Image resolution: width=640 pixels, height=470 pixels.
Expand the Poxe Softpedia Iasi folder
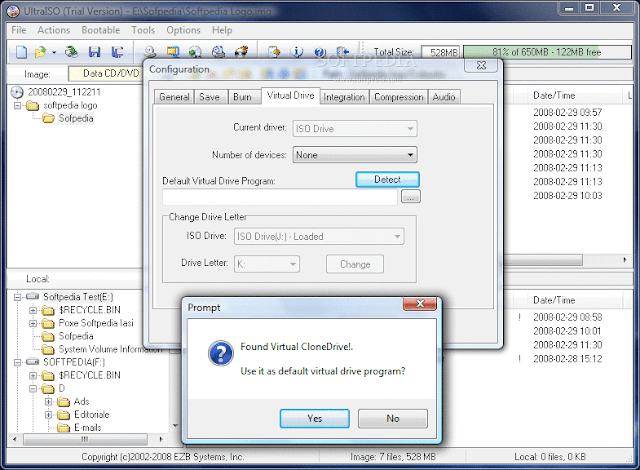[33, 324]
